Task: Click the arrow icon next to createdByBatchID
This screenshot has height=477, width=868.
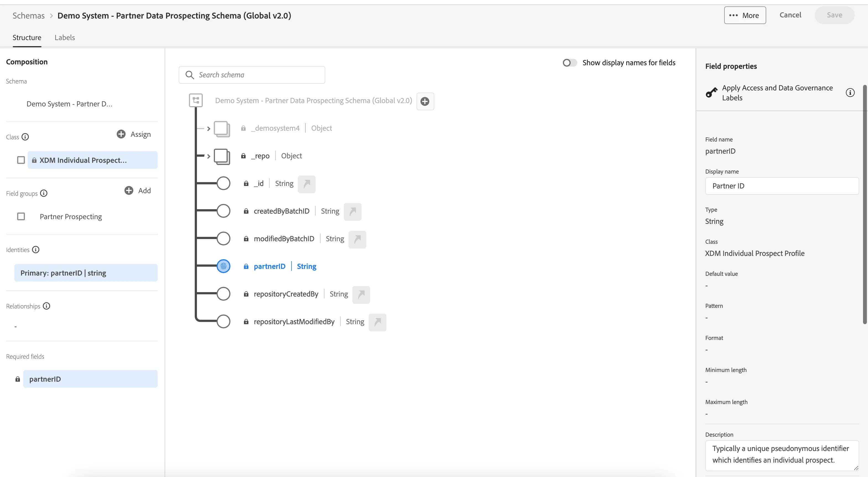Action: coord(352,212)
